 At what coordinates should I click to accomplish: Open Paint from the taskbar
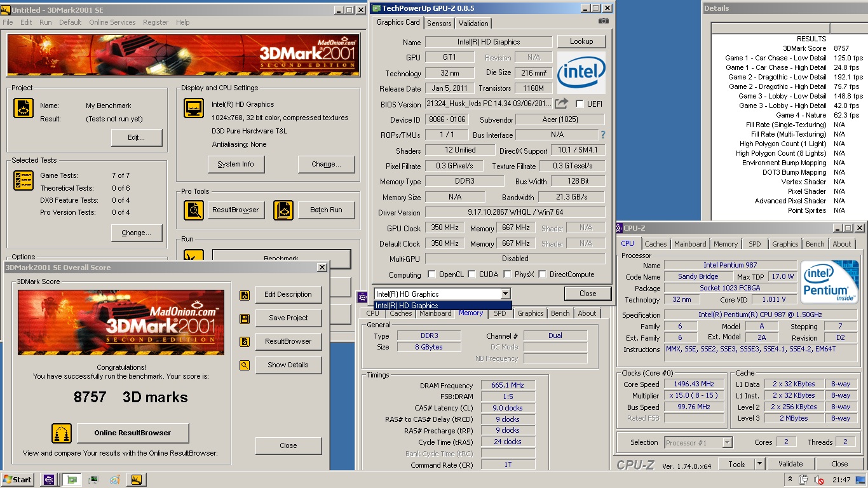[115, 480]
